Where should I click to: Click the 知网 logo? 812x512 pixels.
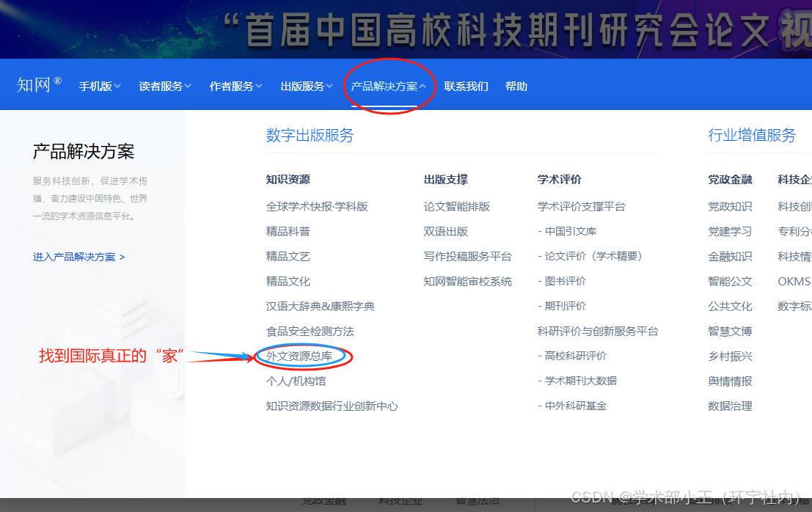click(39, 85)
